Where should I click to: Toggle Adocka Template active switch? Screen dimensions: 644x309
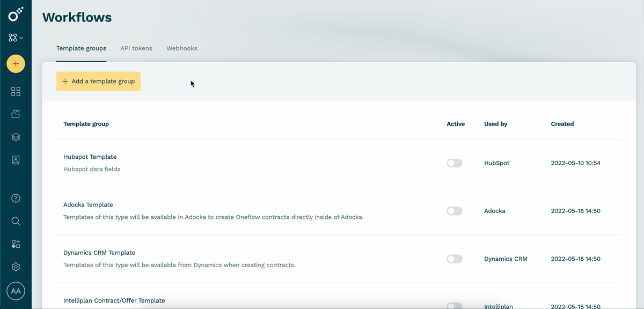coord(455,211)
